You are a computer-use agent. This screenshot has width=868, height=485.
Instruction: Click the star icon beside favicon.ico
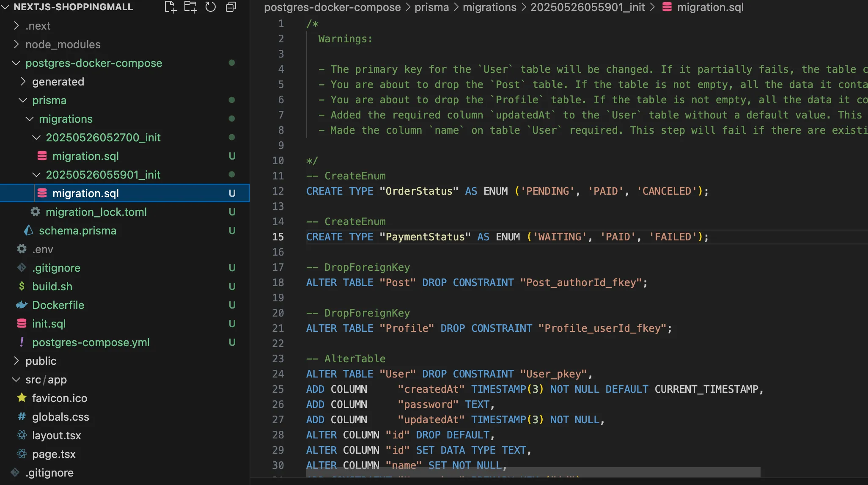pos(22,398)
